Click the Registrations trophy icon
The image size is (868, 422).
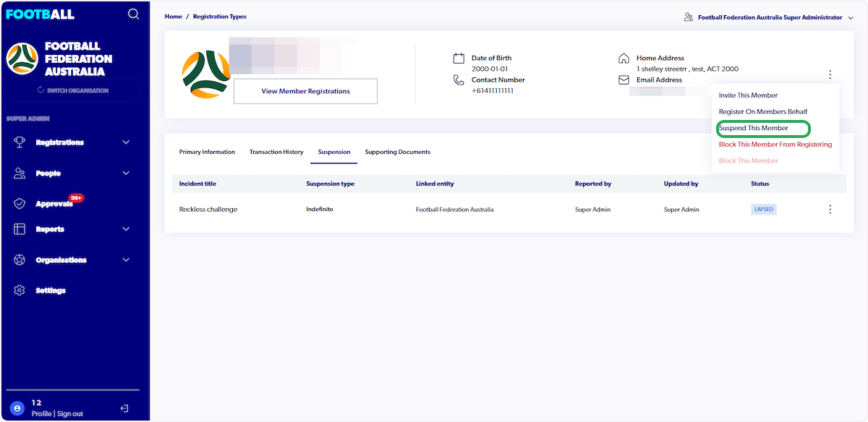click(x=20, y=142)
